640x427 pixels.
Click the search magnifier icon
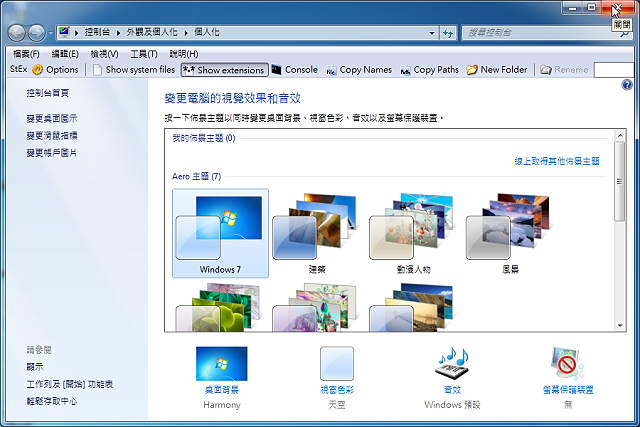point(625,34)
